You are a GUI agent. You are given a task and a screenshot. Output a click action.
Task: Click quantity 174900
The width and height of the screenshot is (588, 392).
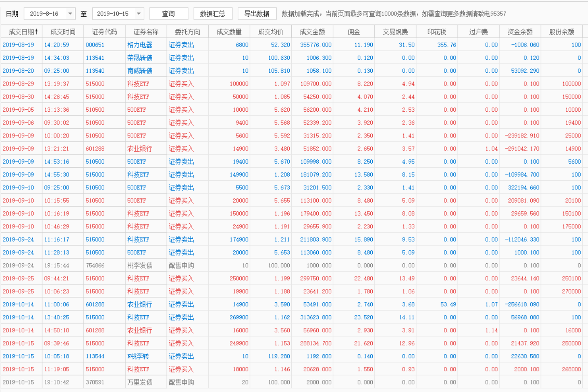[239, 239]
